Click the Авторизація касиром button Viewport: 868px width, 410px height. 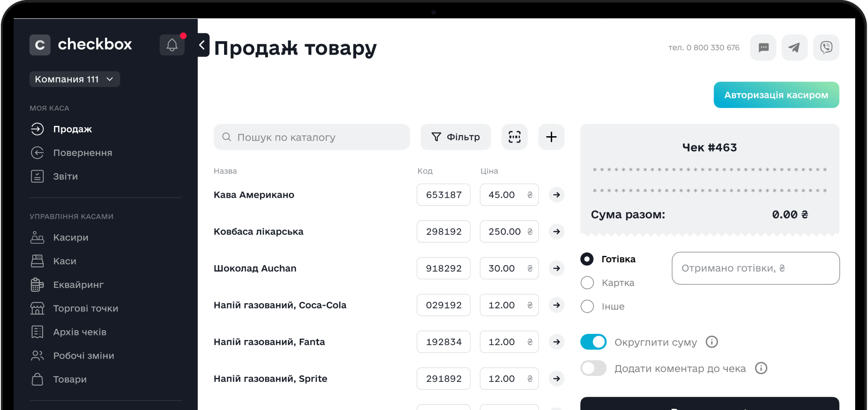[776, 95]
